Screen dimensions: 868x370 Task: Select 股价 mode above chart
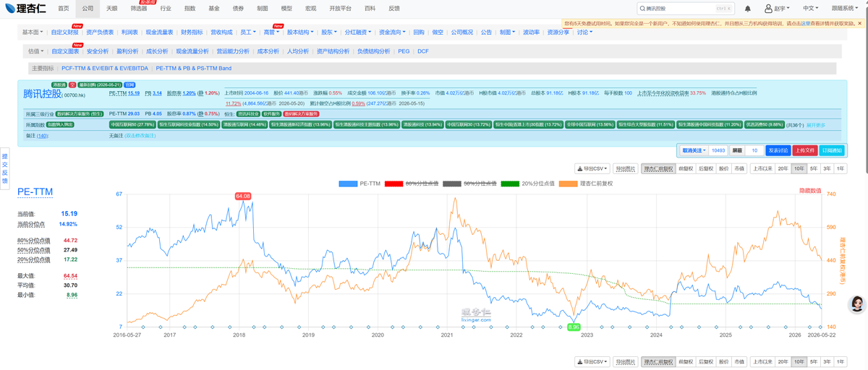click(723, 168)
